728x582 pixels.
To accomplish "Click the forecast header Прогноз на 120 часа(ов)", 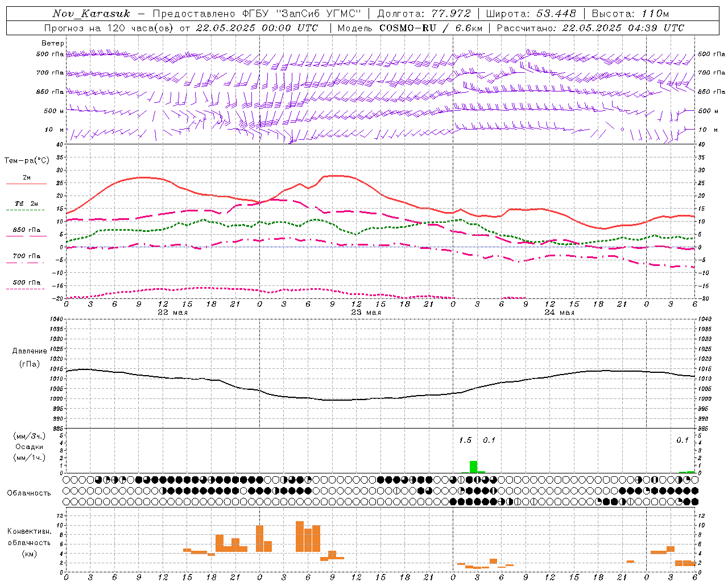I will [109, 28].
